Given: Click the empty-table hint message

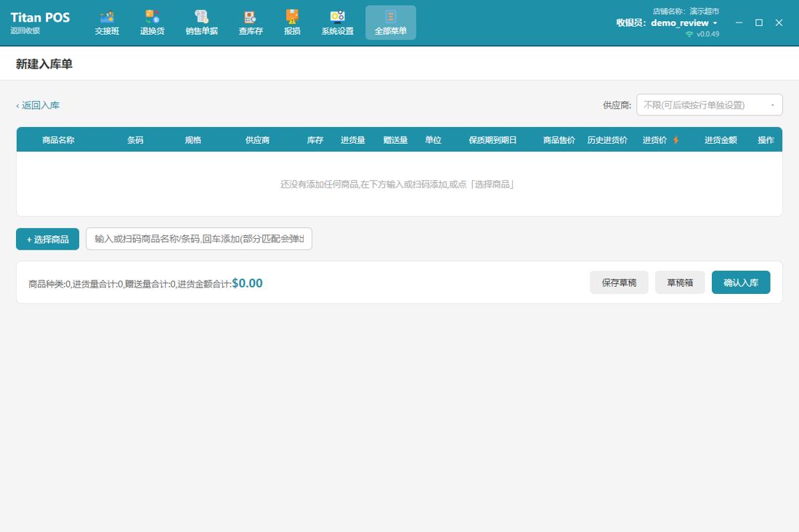Looking at the screenshot, I should pyautogui.click(x=397, y=184).
